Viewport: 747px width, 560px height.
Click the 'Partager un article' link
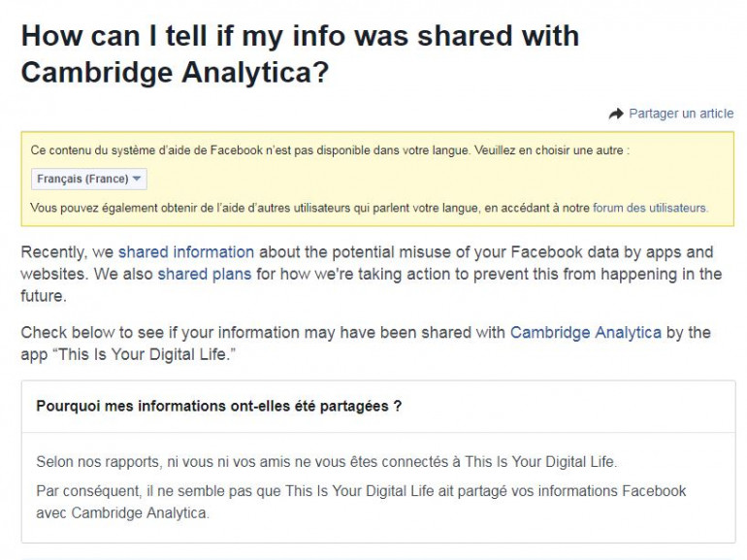[x=681, y=114]
